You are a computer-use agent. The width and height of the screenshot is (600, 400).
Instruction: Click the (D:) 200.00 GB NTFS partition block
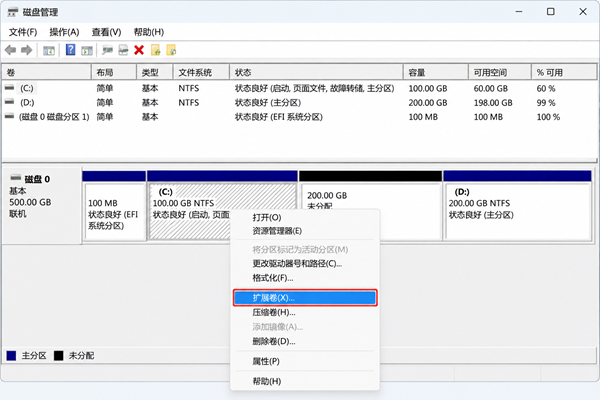(x=518, y=206)
